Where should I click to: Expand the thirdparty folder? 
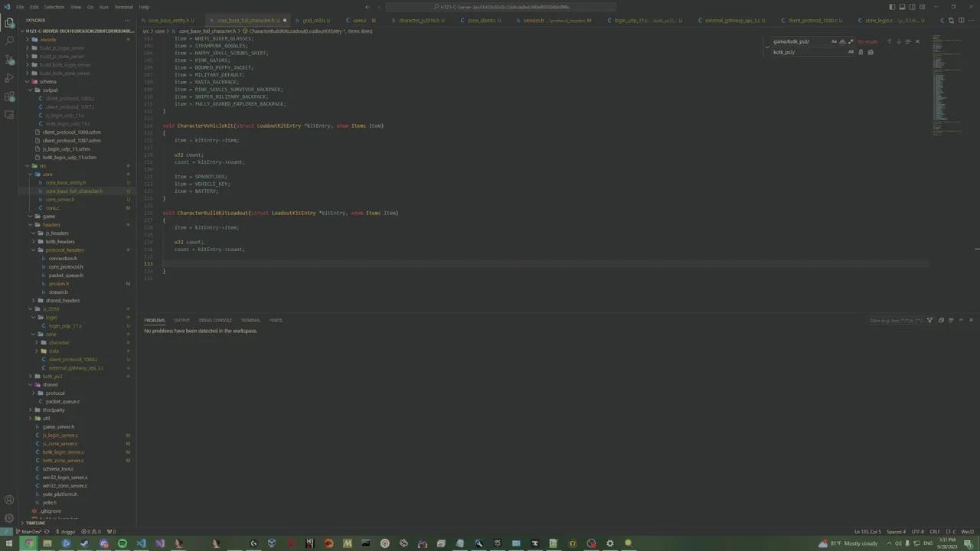[x=53, y=410]
